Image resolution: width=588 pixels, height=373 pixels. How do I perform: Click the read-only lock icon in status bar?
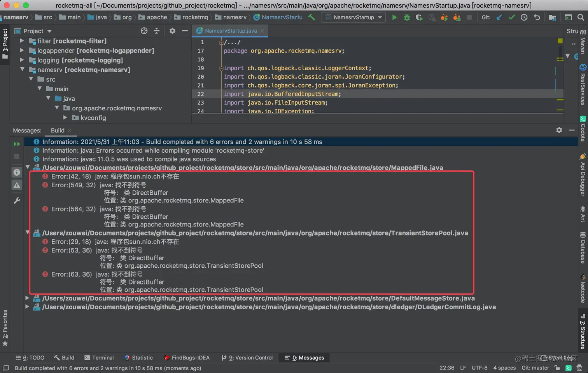[557, 368]
